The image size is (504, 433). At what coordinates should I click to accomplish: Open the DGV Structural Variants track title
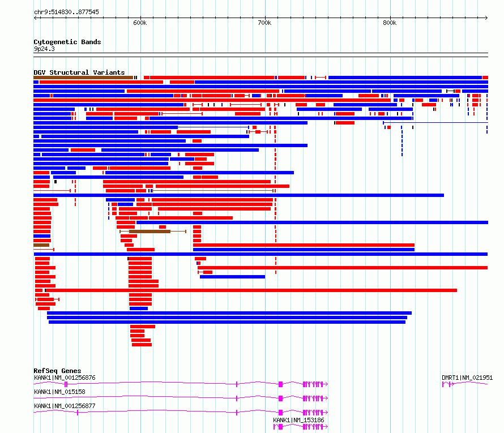point(79,72)
